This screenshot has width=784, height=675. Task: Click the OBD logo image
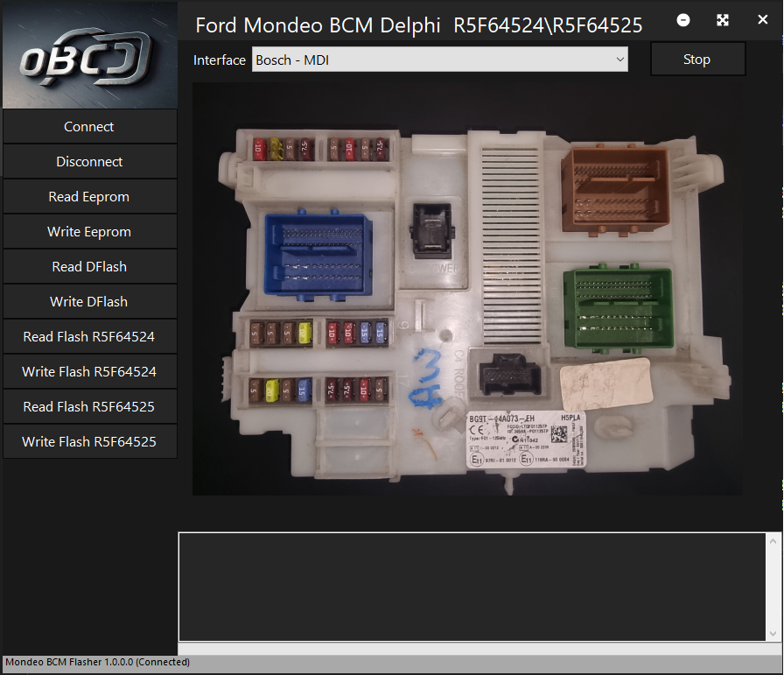pos(88,55)
